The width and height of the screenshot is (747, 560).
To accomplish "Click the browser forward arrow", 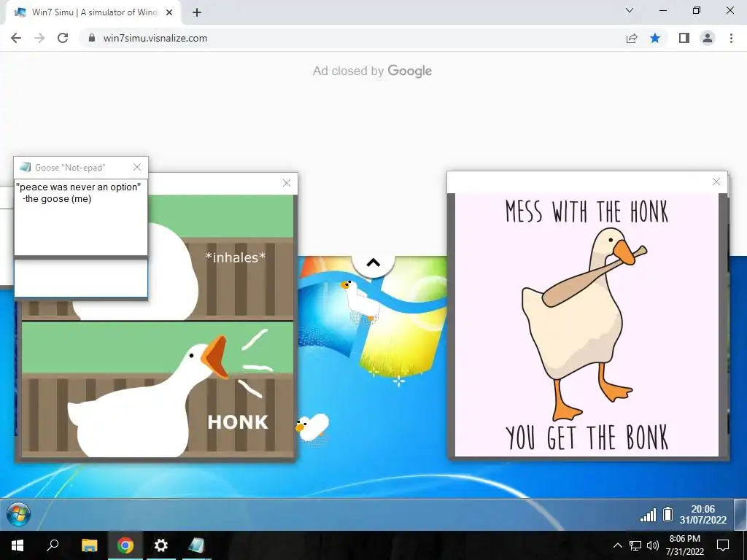I will click(x=39, y=38).
